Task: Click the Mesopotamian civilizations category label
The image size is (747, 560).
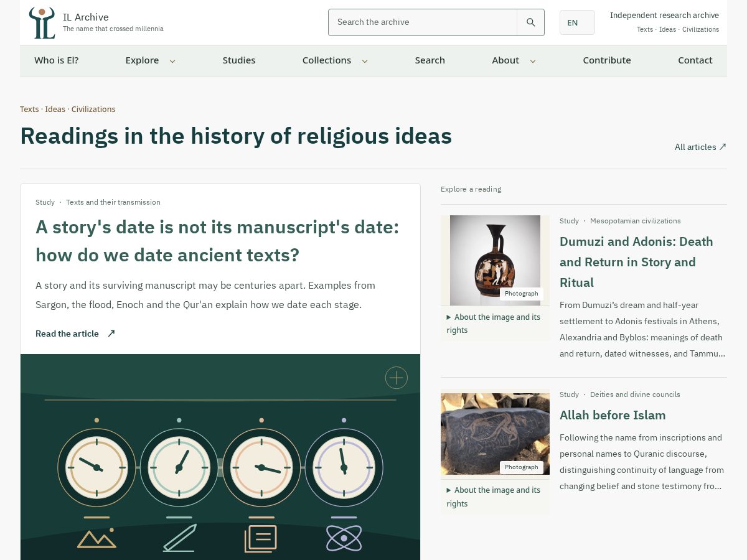Action: [x=636, y=221]
